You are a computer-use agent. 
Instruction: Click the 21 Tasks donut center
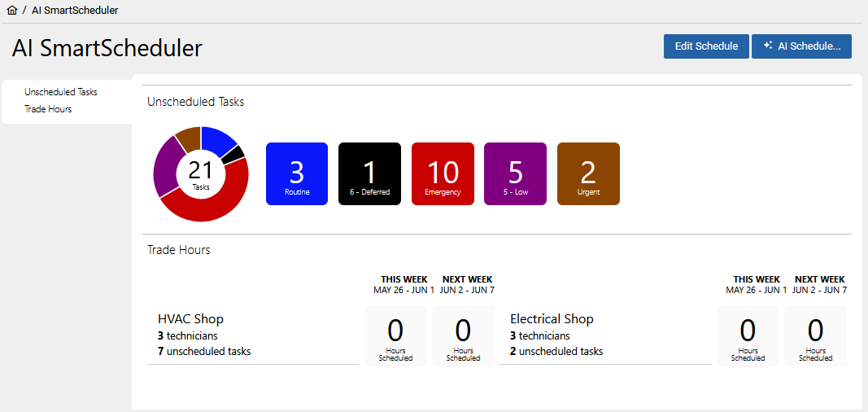pos(201,174)
